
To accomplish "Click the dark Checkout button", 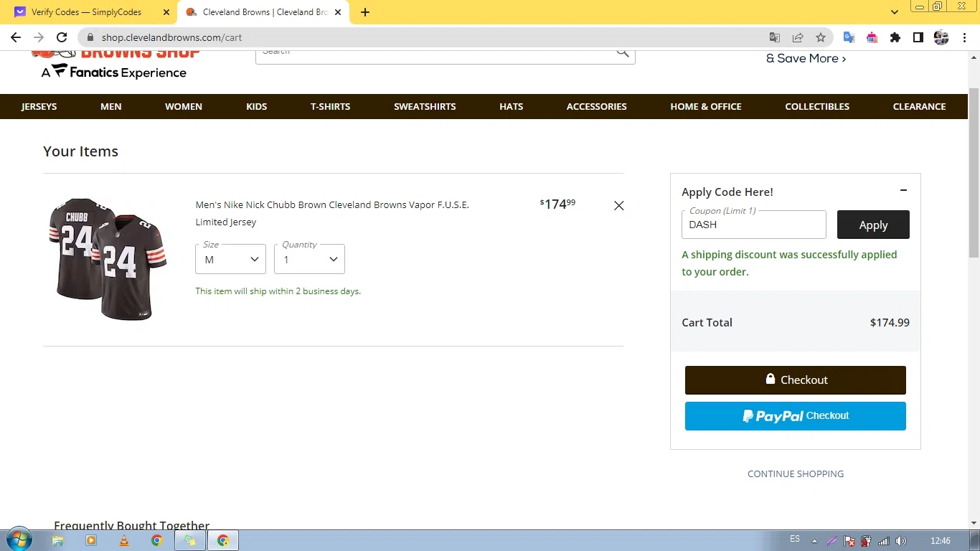I will (x=796, y=380).
